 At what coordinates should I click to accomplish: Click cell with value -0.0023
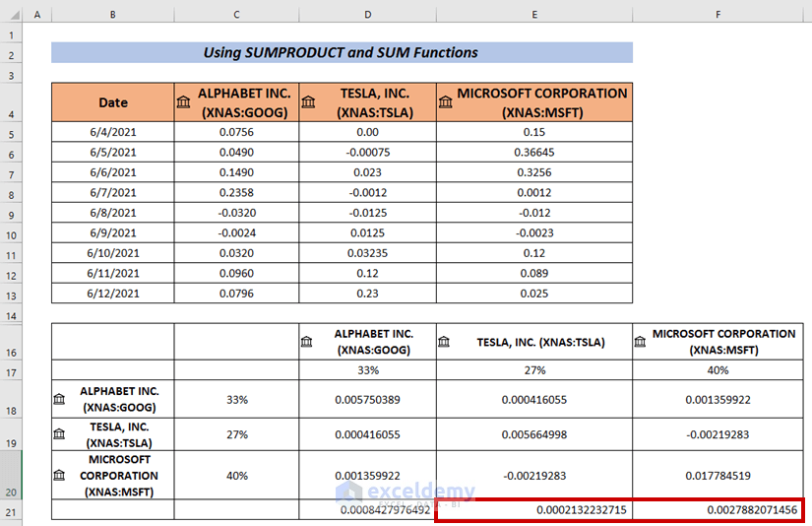click(x=534, y=233)
